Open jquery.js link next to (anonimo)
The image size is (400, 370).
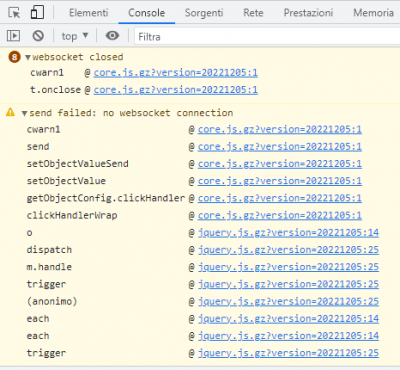tap(288, 301)
